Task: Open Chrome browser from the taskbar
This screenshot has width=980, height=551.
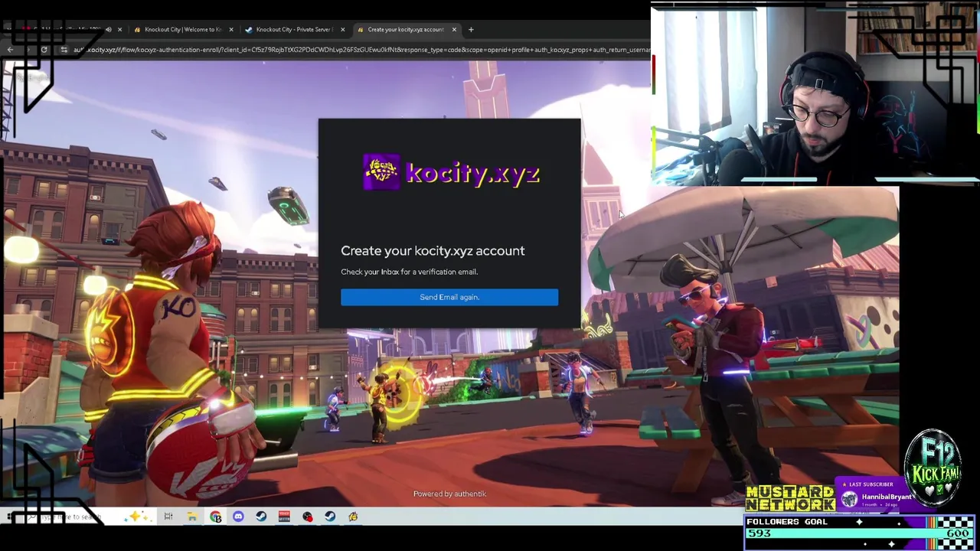Action: [215, 517]
